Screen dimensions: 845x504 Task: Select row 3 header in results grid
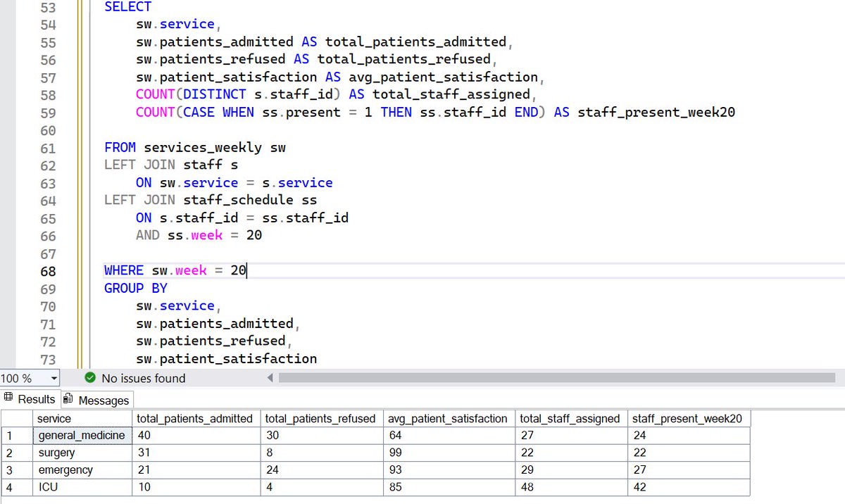tap(16, 470)
